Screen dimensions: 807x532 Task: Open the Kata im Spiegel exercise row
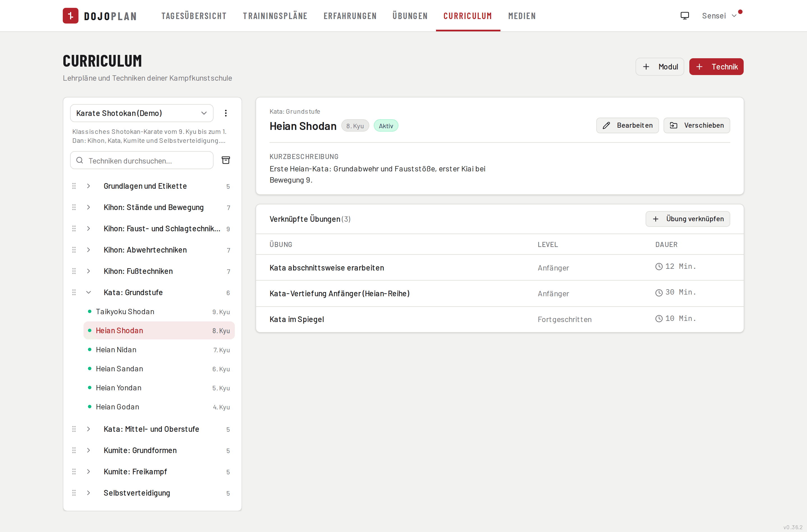[499, 319]
